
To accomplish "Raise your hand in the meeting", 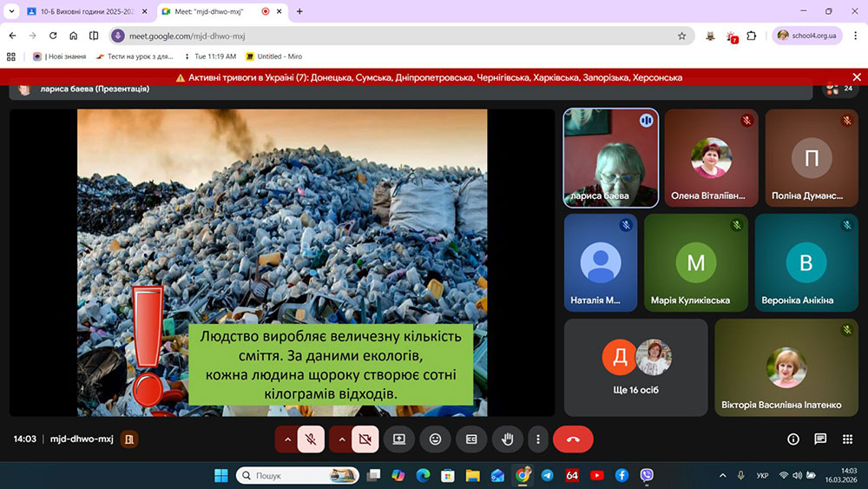I will [508, 439].
